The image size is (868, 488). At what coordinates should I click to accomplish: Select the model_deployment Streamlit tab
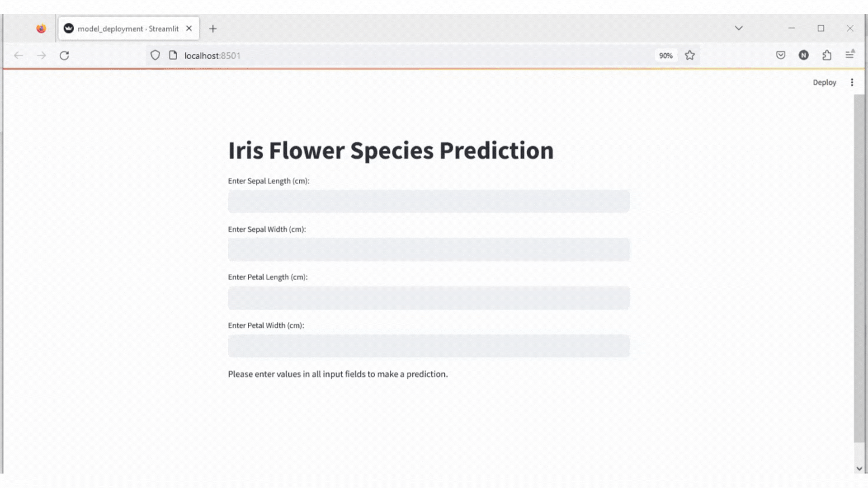tap(129, 28)
